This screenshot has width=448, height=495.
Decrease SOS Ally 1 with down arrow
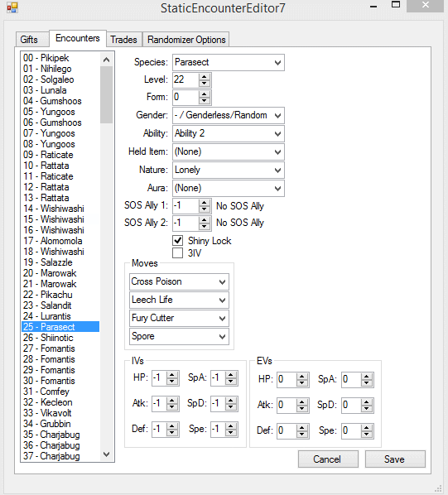click(x=205, y=209)
